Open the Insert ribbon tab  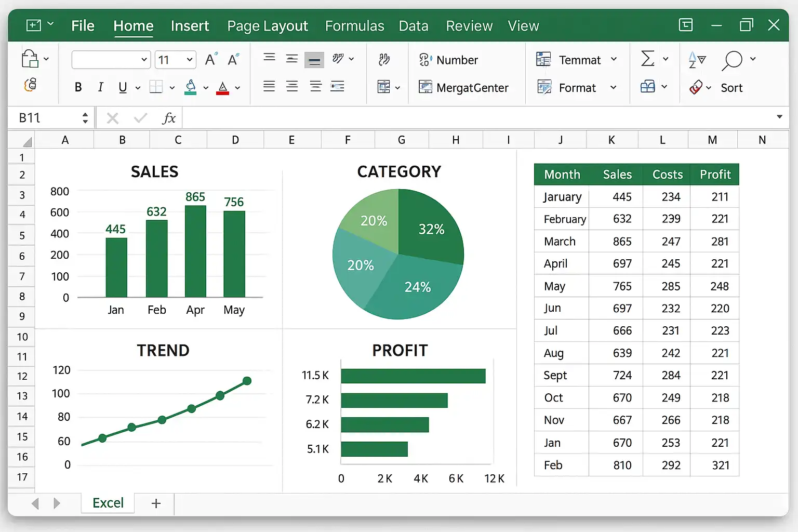tap(190, 26)
